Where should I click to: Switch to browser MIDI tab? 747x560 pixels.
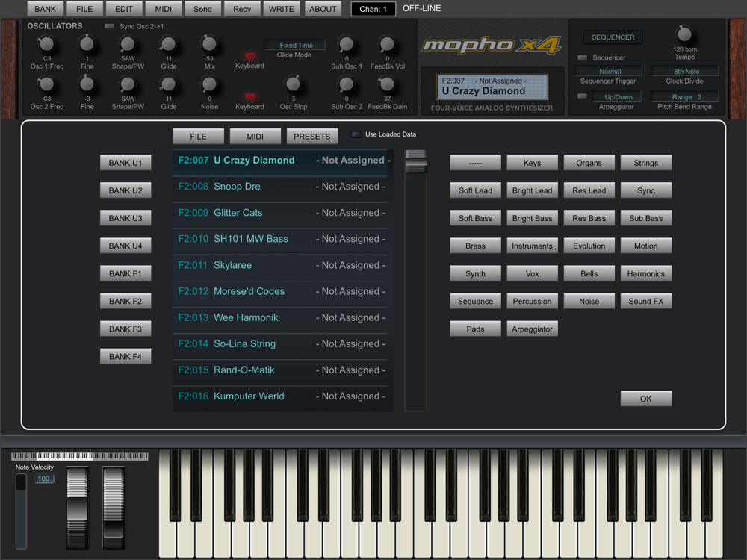point(255,137)
